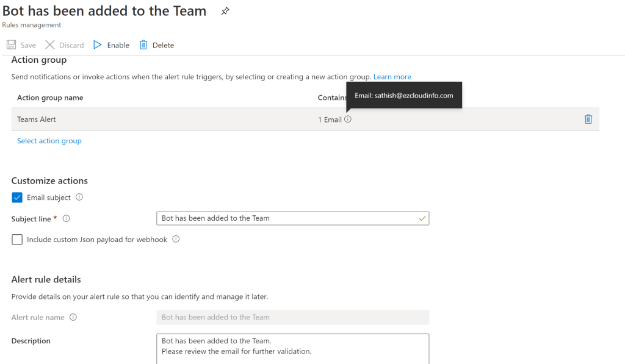The height and width of the screenshot is (364, 625).
Task: Enable the alert rule
Action: 111,45
